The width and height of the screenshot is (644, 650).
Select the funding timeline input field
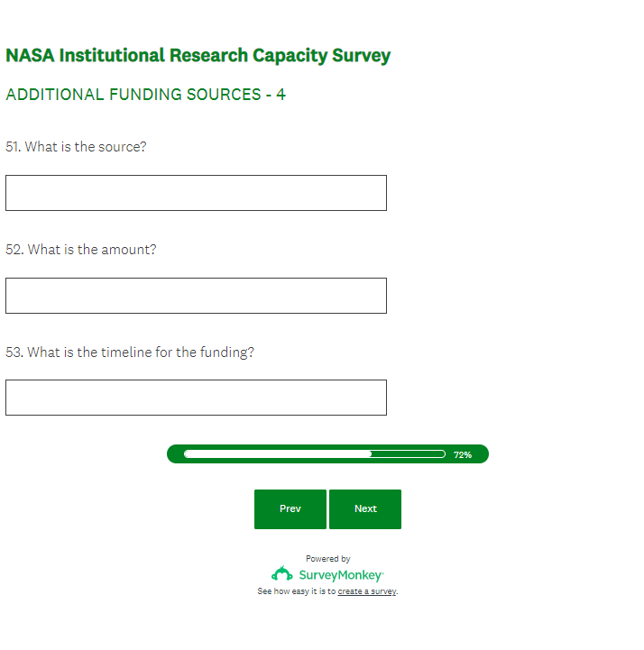click(196, 398)
